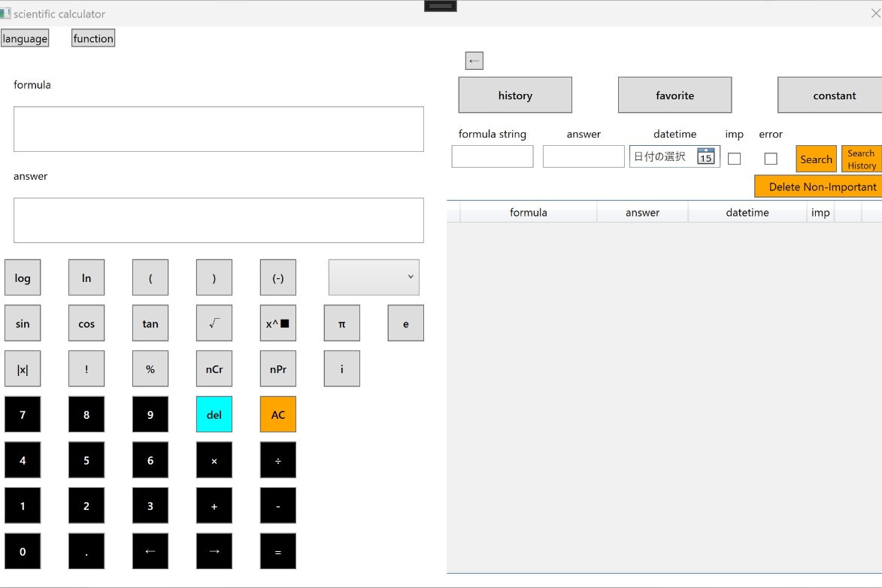Switch to the favorite tab
The image size is (882, 588).
point(674,95)
